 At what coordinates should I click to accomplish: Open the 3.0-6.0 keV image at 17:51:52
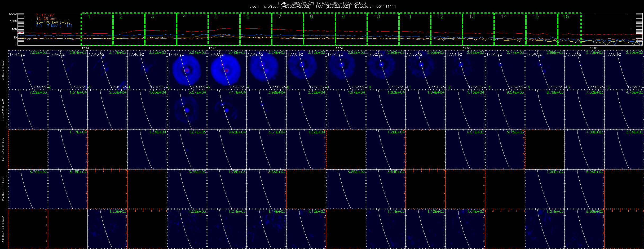point(346,70)
